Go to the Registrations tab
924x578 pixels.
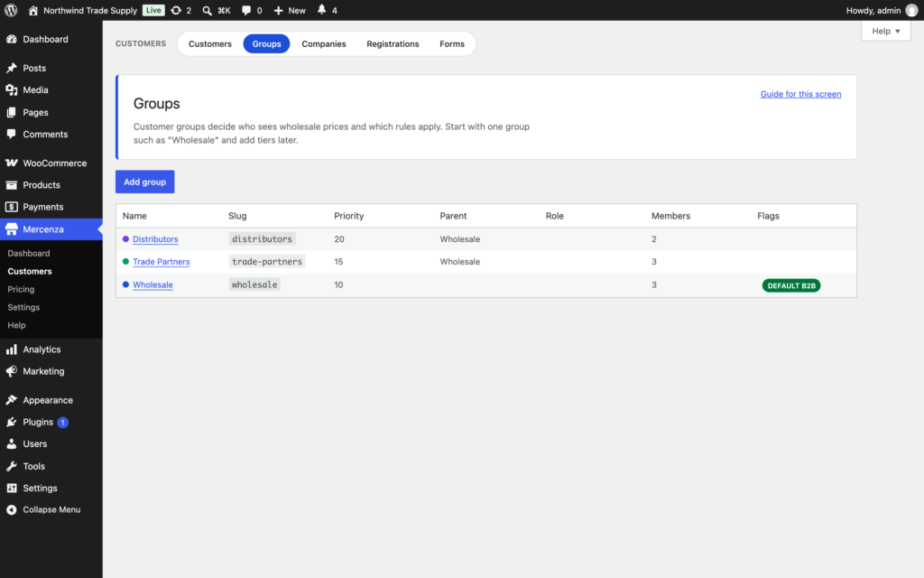point(393,43)
